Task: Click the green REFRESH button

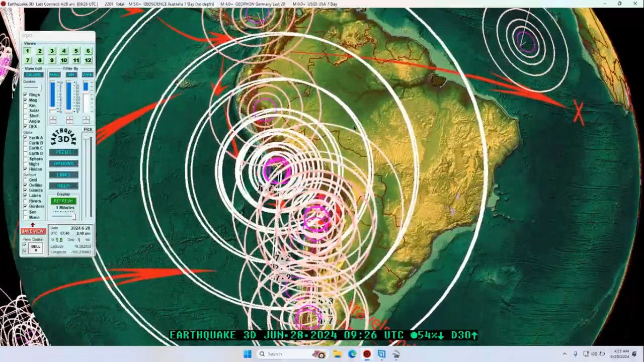Action: click(63, 201)
